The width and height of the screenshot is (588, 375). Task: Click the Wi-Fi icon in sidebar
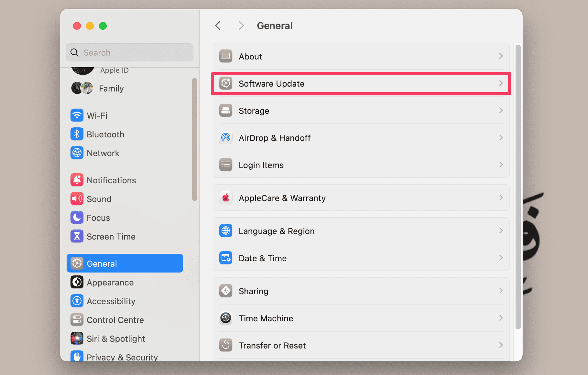tap(77, 115)
